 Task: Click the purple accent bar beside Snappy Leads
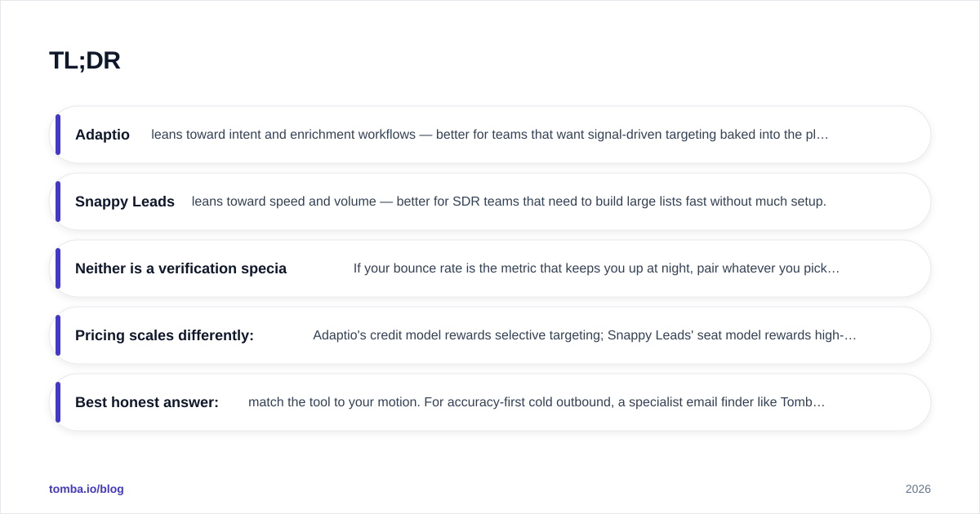click(x=58, y=202)
